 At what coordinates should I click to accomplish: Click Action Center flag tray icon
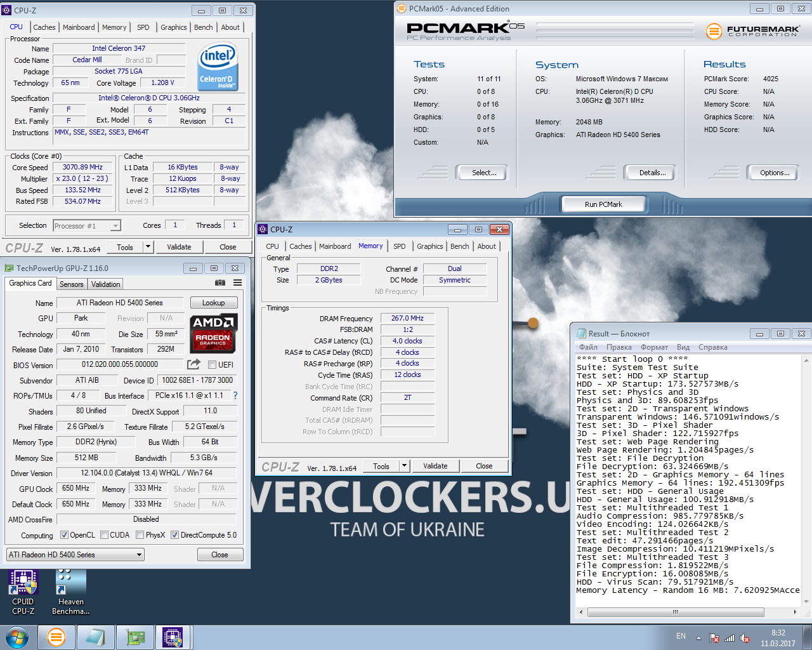(714, 638)
